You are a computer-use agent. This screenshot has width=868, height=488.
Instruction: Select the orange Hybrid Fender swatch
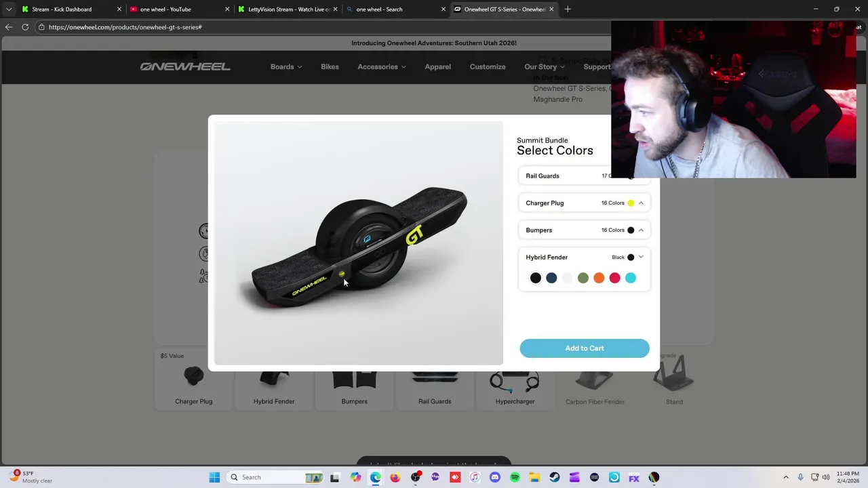click(599, 278)
